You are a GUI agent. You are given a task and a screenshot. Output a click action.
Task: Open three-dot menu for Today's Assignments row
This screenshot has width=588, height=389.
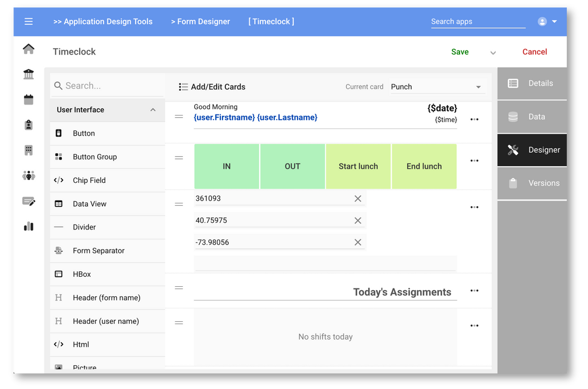(474, 291)
